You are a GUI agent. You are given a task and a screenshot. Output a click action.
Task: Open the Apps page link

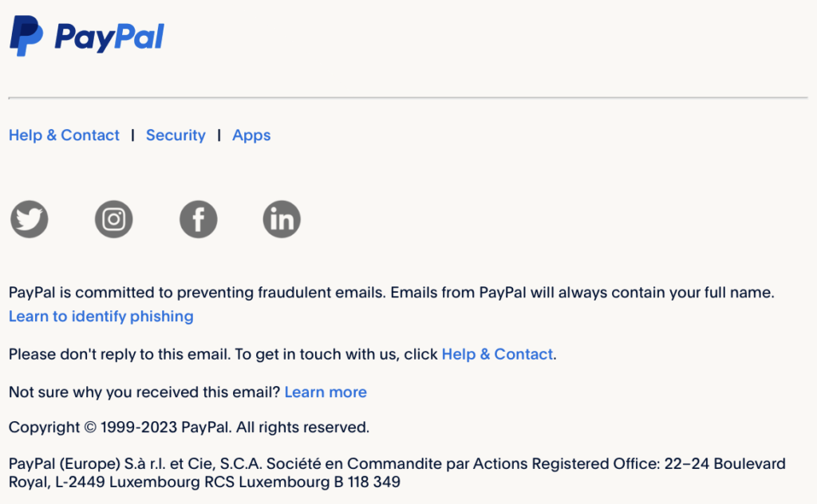251,135
